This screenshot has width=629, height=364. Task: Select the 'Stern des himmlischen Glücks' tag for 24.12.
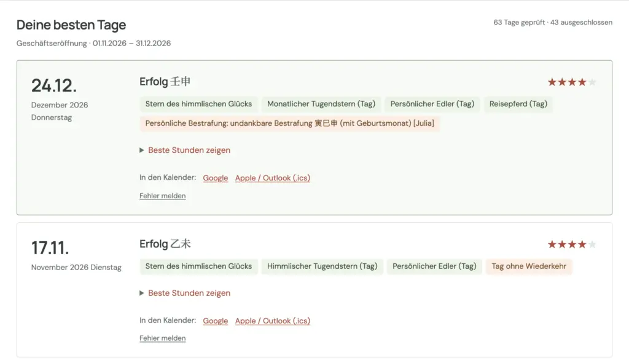[x=198, y=104]
